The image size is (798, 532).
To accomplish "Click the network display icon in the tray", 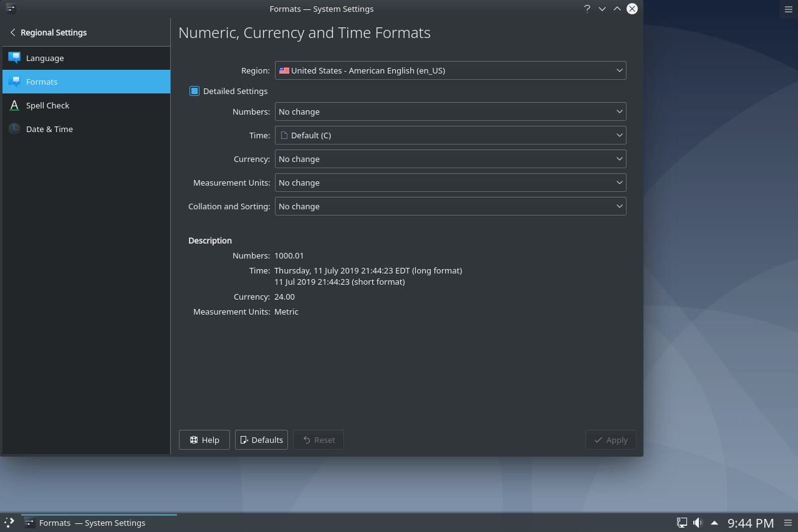I will (x=681, y=523).
